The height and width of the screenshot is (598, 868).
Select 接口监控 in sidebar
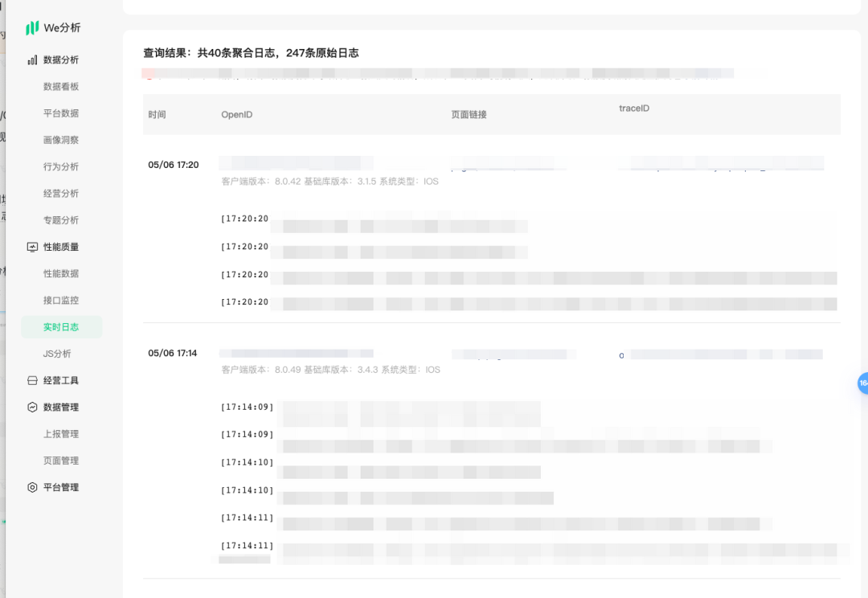coord(61,300)
